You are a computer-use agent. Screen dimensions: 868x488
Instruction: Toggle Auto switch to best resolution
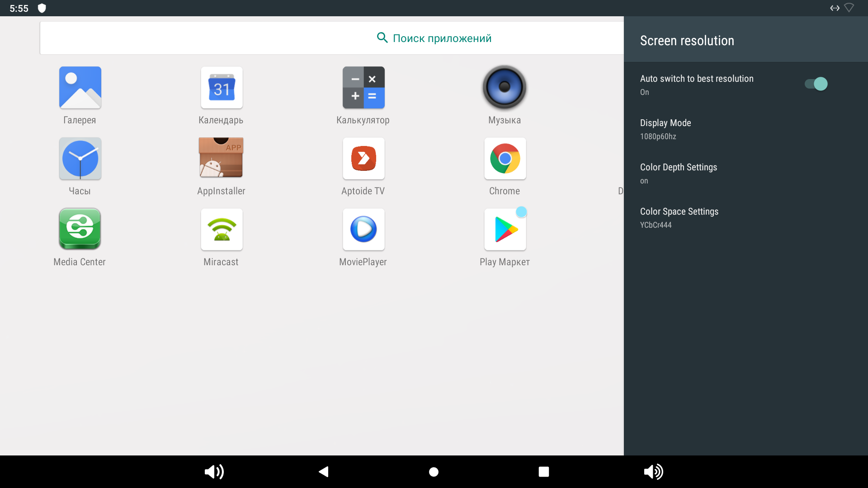tap(816, 84)
